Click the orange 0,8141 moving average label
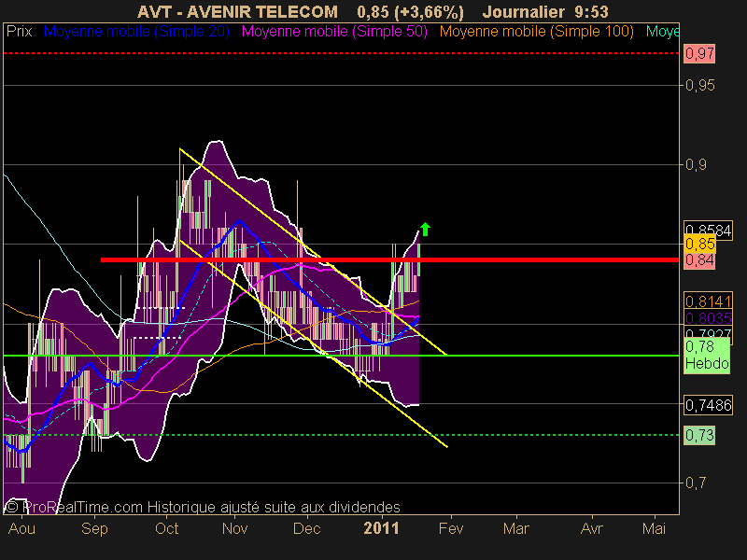Screen dimensions: 747x560 708,301
